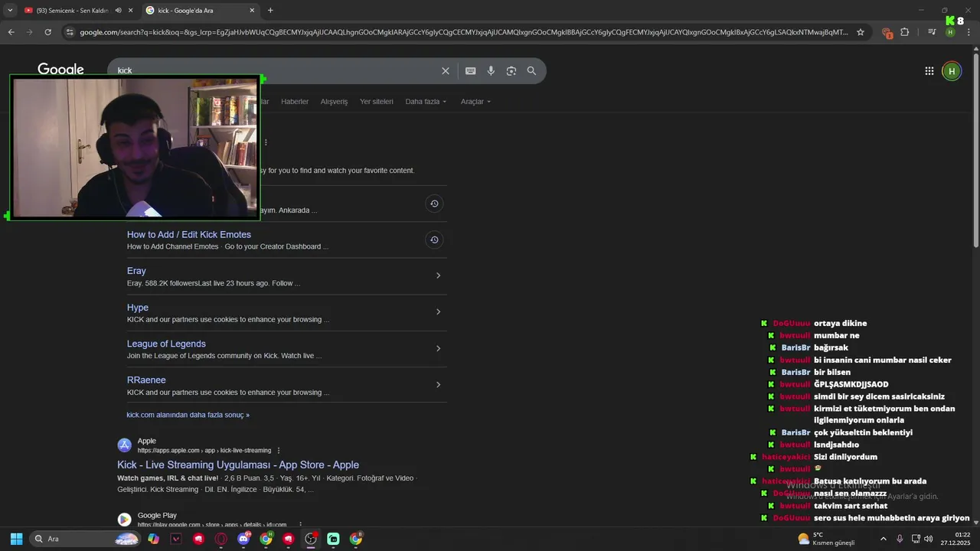Expand the chevron next to RRaenee

[x=438, y=385]
